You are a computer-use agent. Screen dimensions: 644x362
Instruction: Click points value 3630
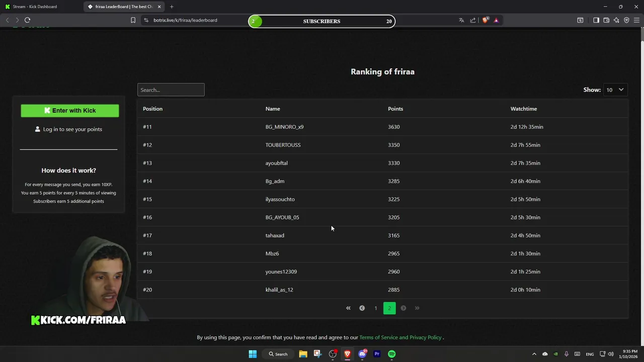pyautogui.click(x=393, y=127)
